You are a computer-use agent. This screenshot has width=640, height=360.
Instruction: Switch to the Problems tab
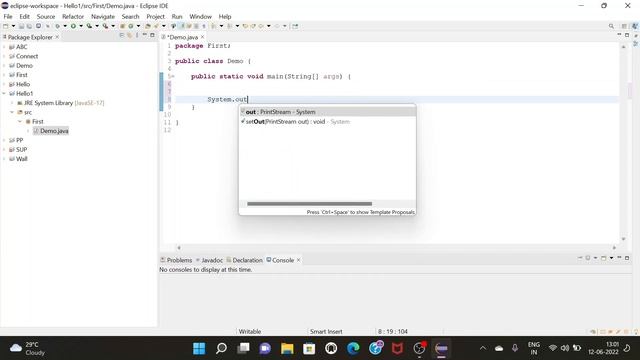pos(176,260)
